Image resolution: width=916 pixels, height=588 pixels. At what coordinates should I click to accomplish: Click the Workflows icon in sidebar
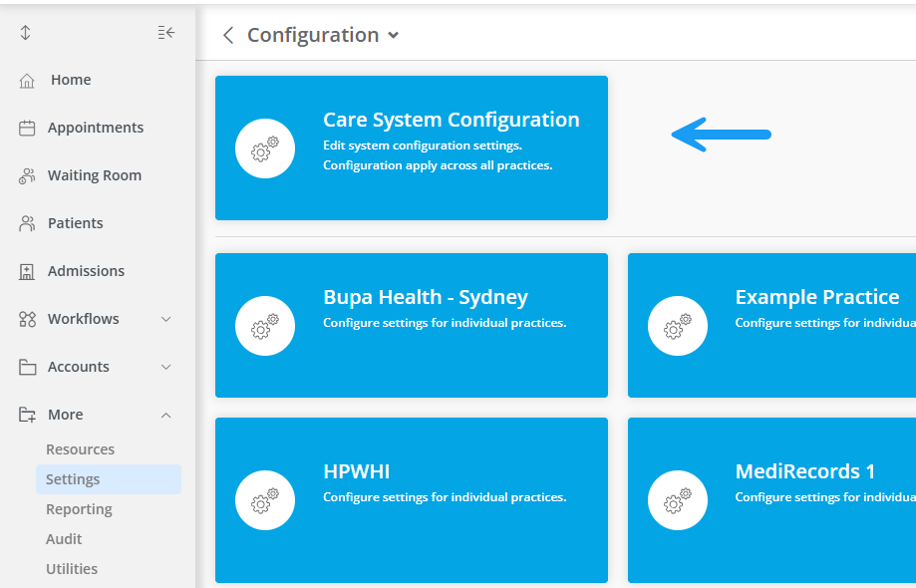coord(27,319)
